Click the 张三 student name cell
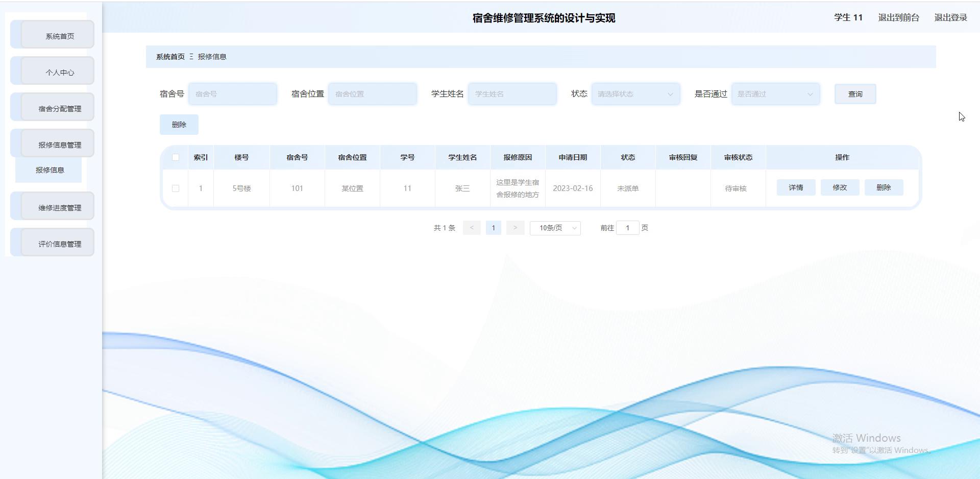 462,188
